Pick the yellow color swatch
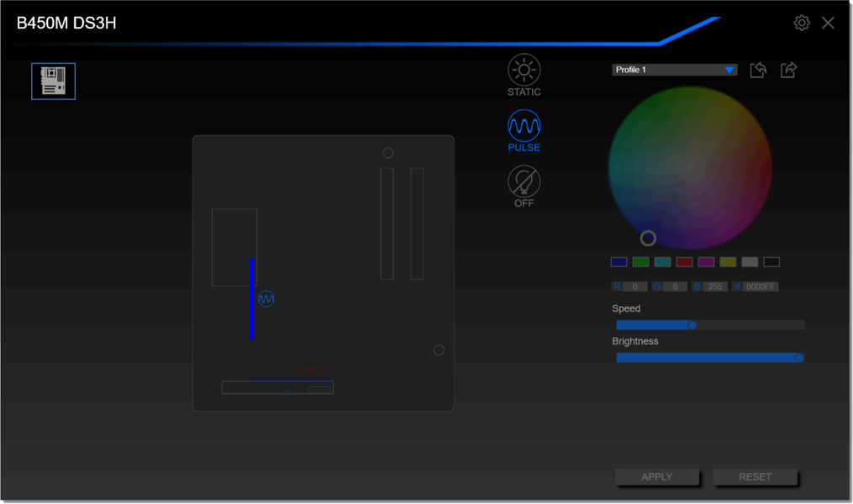This screenshot has width=853, height=504. click(x=728, y=262)
